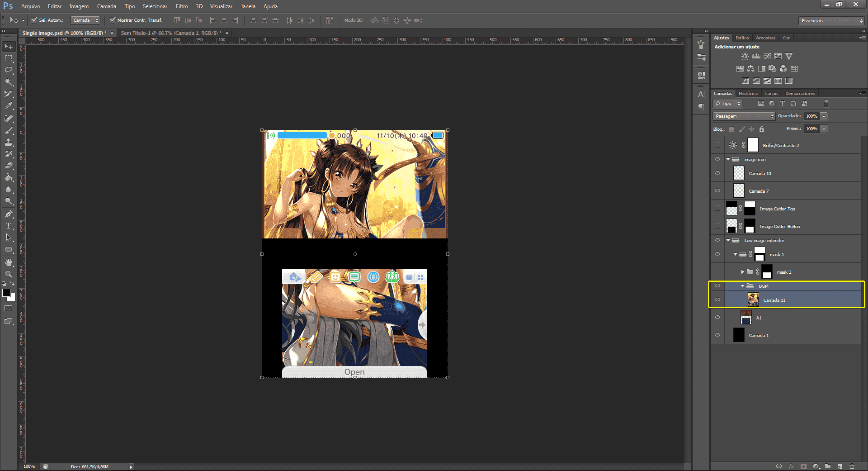
Task: Add a layer mask
Action: click(803, 466)
